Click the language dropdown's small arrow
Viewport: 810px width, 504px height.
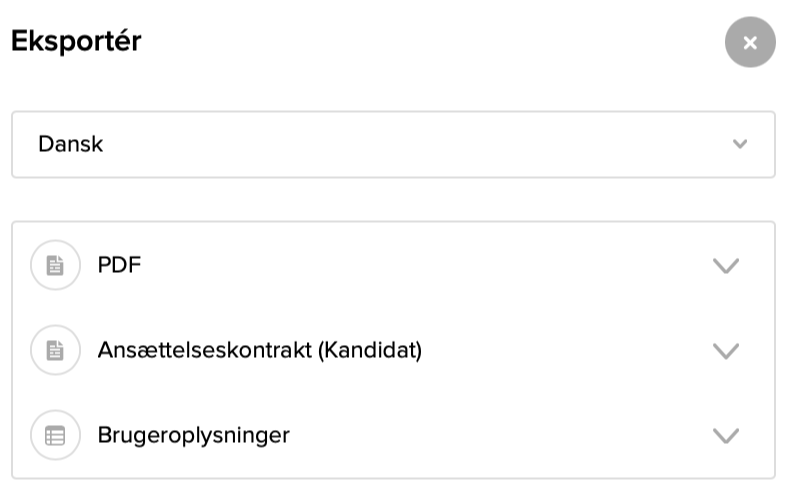point(740,144)
